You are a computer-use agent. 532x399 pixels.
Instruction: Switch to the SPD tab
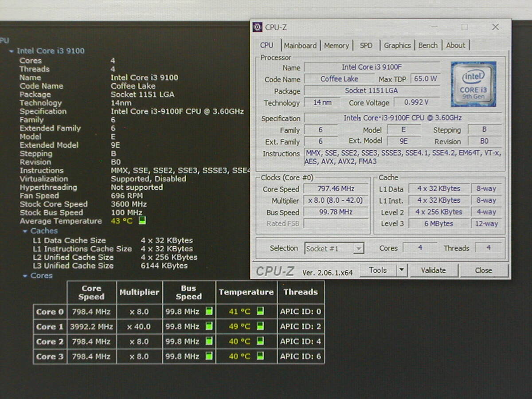coord(366,45)
